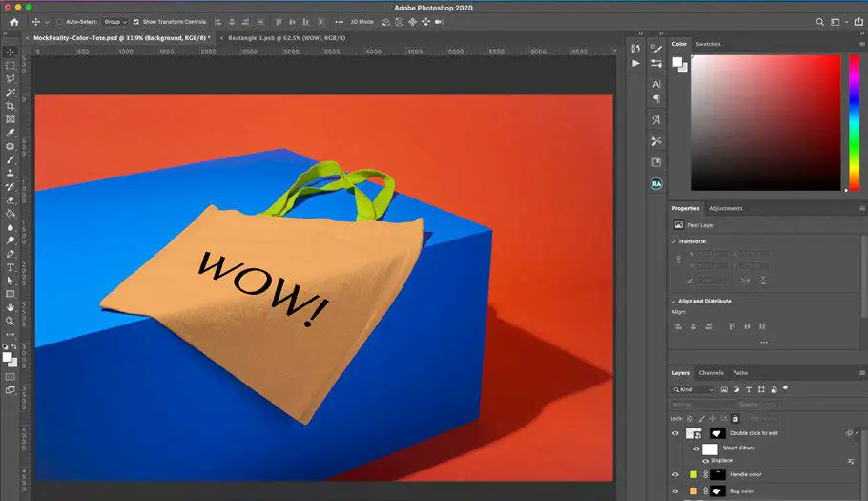Select the Paint Bucket tool
This screenshot has height=501, width=868.
pos(10,214)
